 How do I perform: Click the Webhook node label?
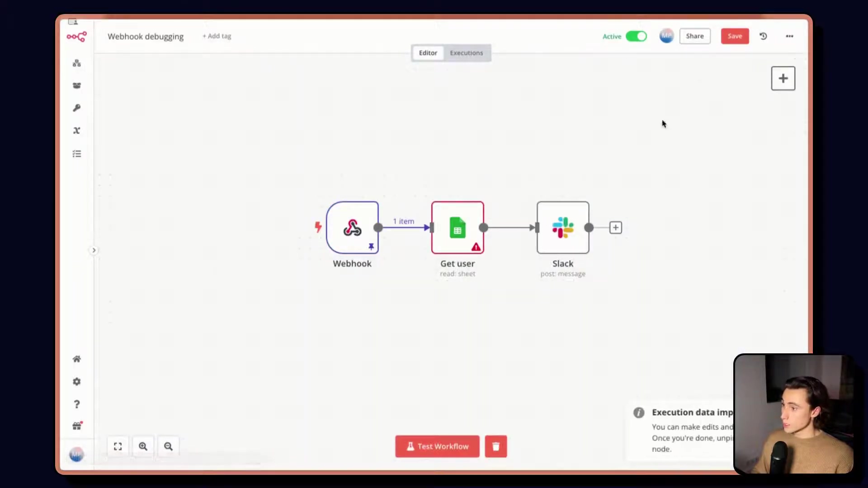(352, 264)
